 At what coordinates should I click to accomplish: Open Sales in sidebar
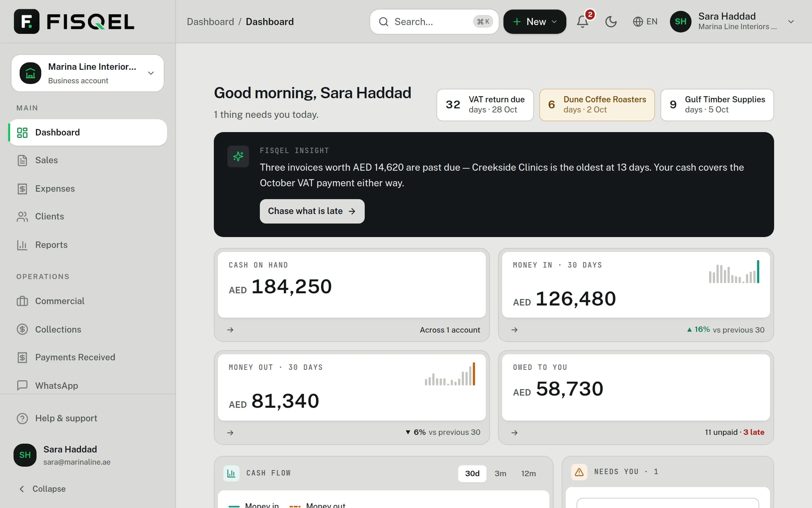click(88, 160)
